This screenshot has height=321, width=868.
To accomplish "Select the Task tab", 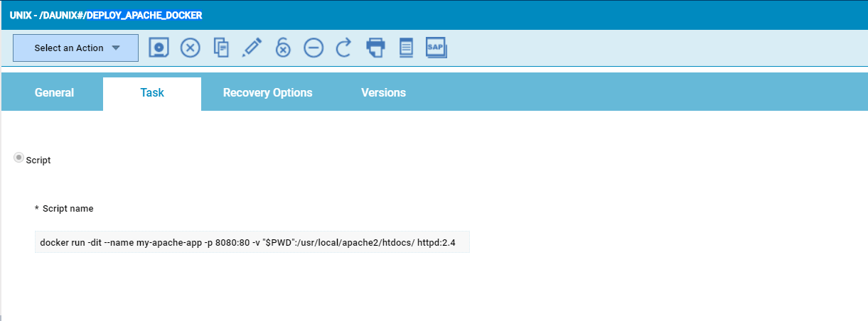I will 152,93.
